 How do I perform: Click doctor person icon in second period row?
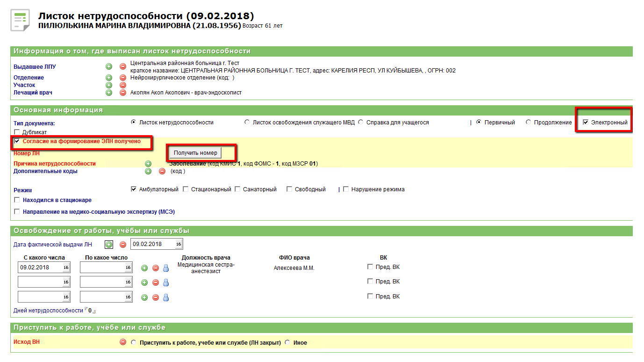pos(166,282)
